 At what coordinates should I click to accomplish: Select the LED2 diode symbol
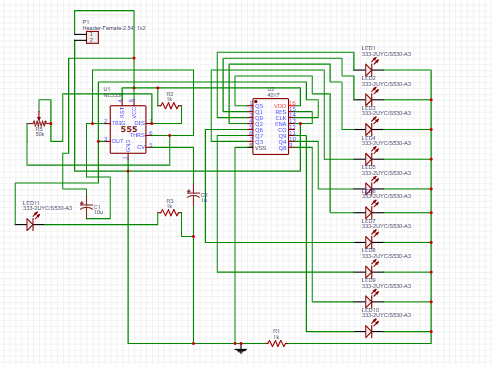pyautogui.click(x=371, y=96)
